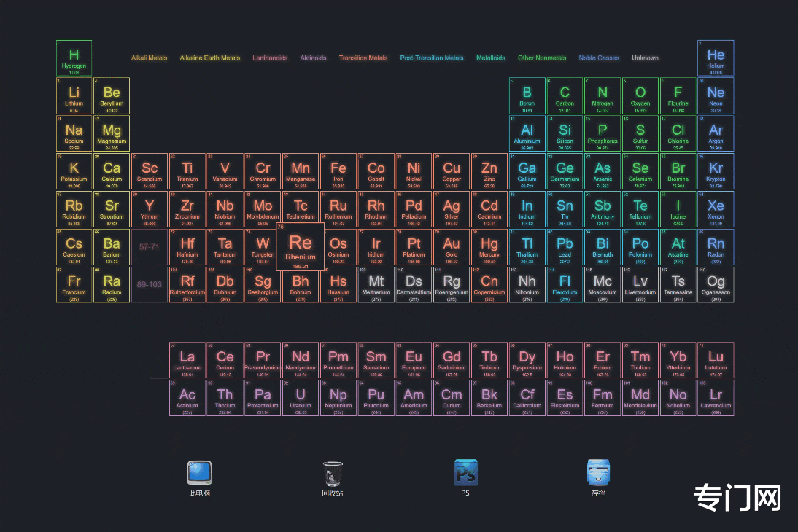
Task: Select the Uranium element tile
Action: (301, 398)
